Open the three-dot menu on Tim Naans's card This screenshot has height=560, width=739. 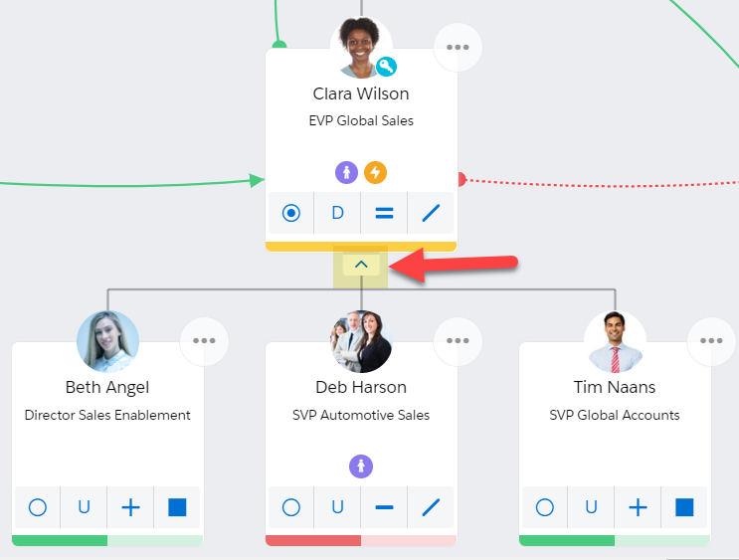(711, 341)
